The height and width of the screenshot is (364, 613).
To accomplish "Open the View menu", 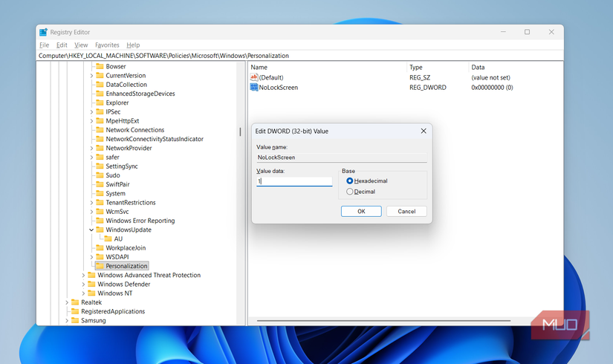I will pos(81,45).
